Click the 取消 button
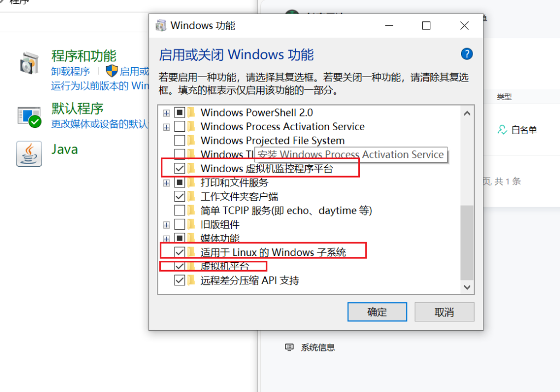 [444, 312]
